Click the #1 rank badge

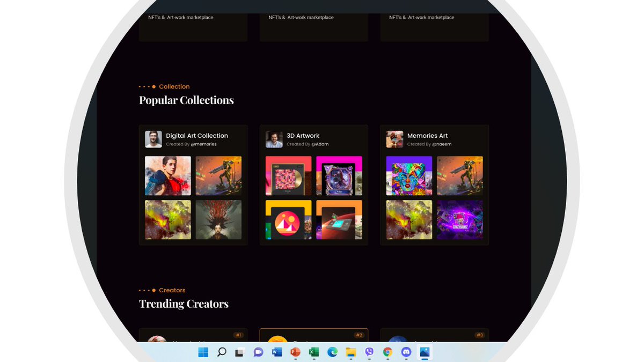(x=238, y=335)
